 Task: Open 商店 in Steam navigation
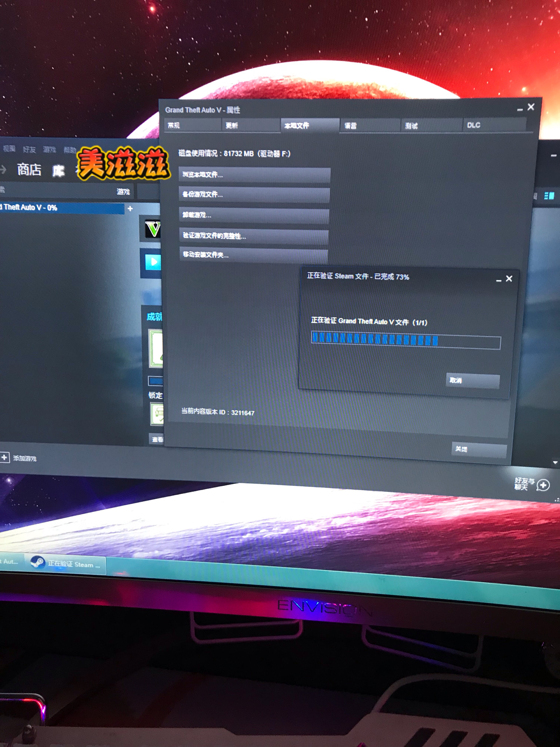[x=29, y=170]
